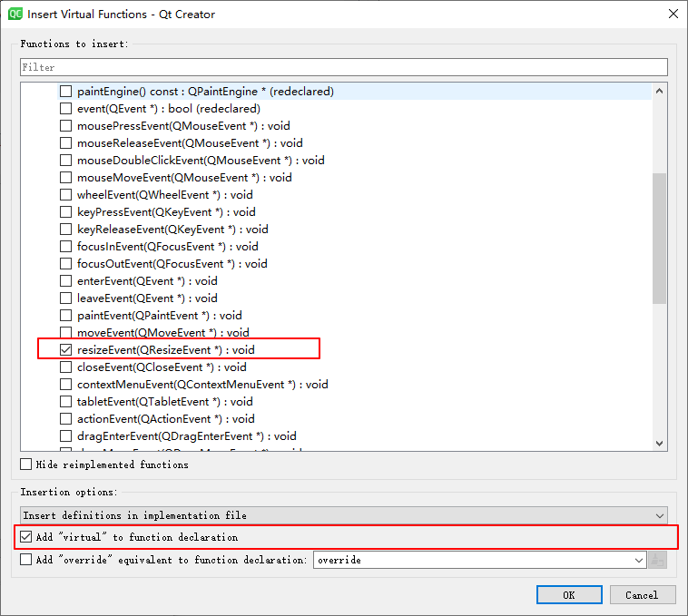This screenshot has width=688, height=616.
Task: Check the moveEvent(QMoveEvent *) checkbox
Action: pyautogui.click(x=66, y=332)
